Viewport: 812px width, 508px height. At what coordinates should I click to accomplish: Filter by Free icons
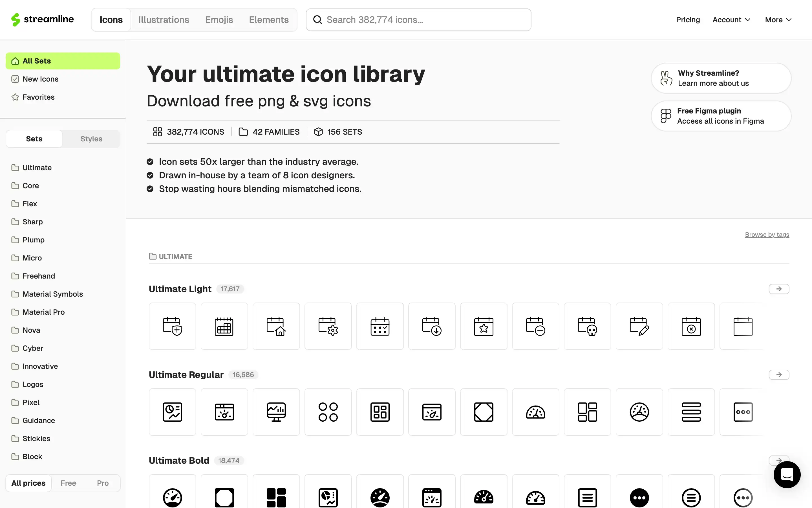tap(69, 483)
